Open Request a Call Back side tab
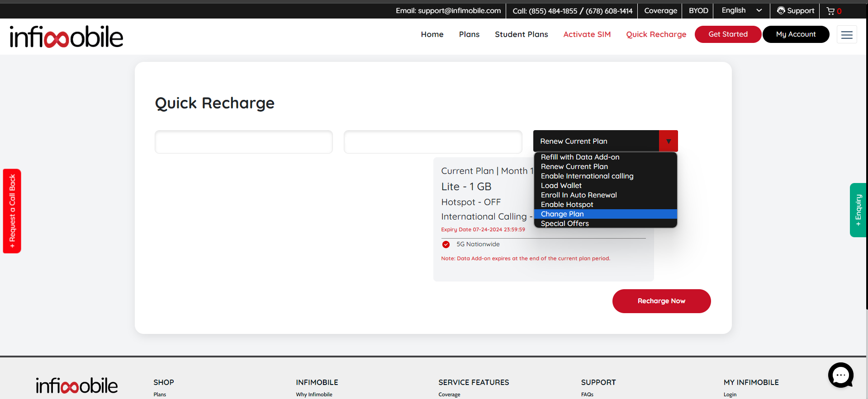868x399 pixels. pos(12,211)
